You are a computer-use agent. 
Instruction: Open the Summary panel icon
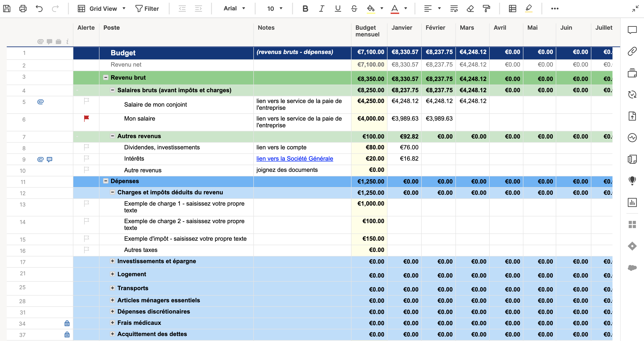632,159
